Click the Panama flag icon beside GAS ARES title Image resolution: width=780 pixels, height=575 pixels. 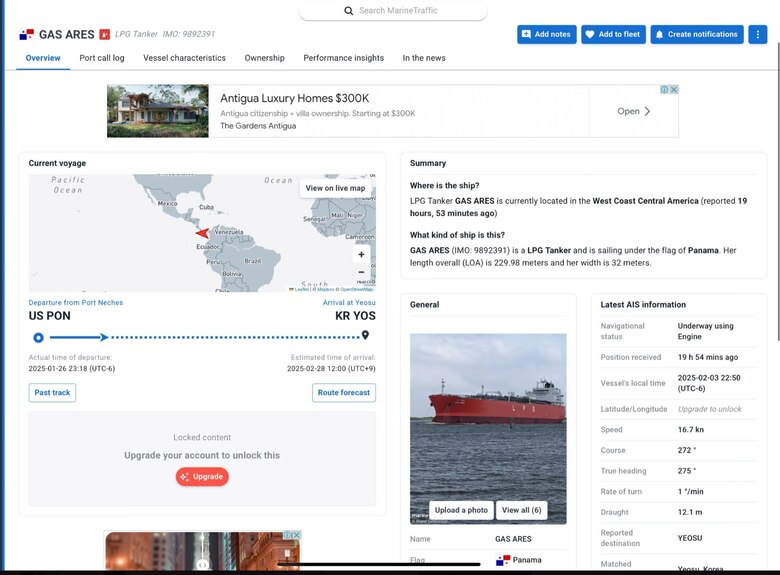click(26, 34)
